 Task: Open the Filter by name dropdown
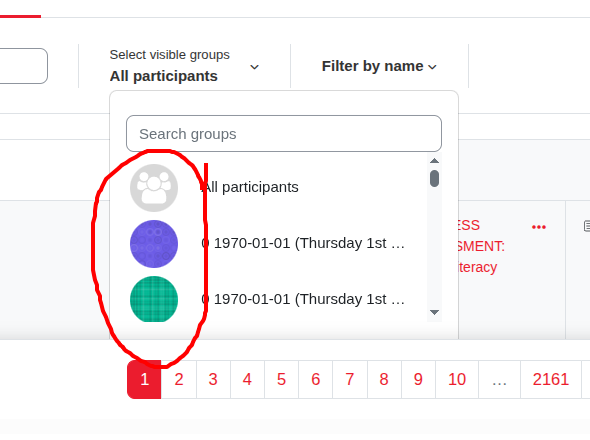pos(379,66)
